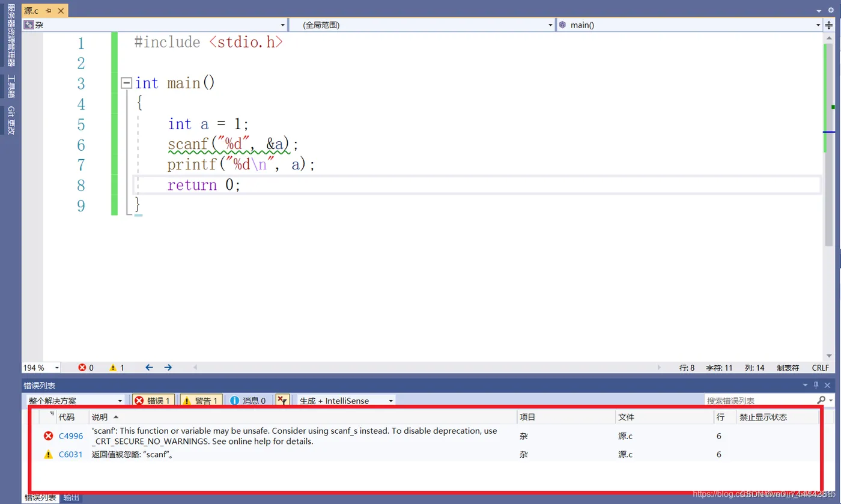Select the 返回值被忽略 warning row
841x504 pixels.
[424, 455]
